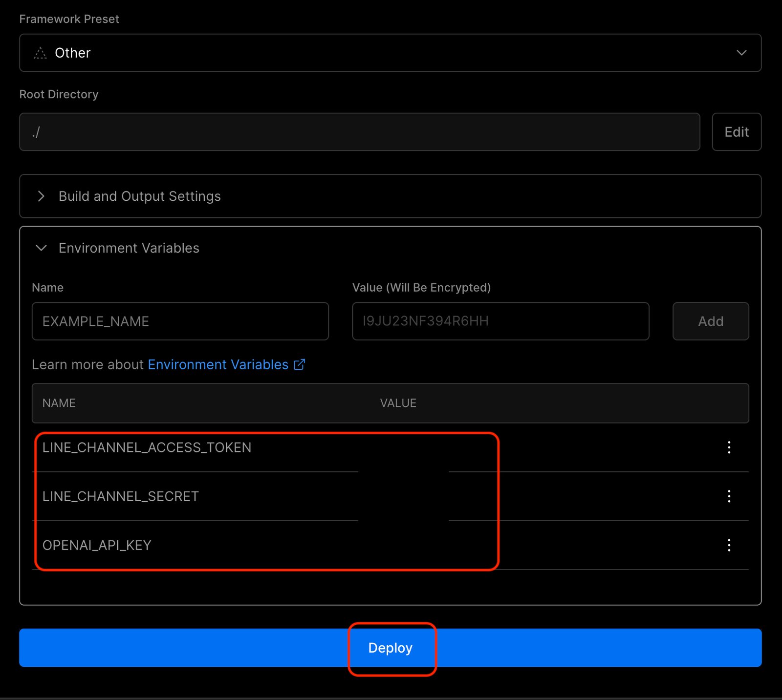Screen dimensions: 782x700
Task: Select the OPENAI_API_KEY variable name
Action: [97, 545]
